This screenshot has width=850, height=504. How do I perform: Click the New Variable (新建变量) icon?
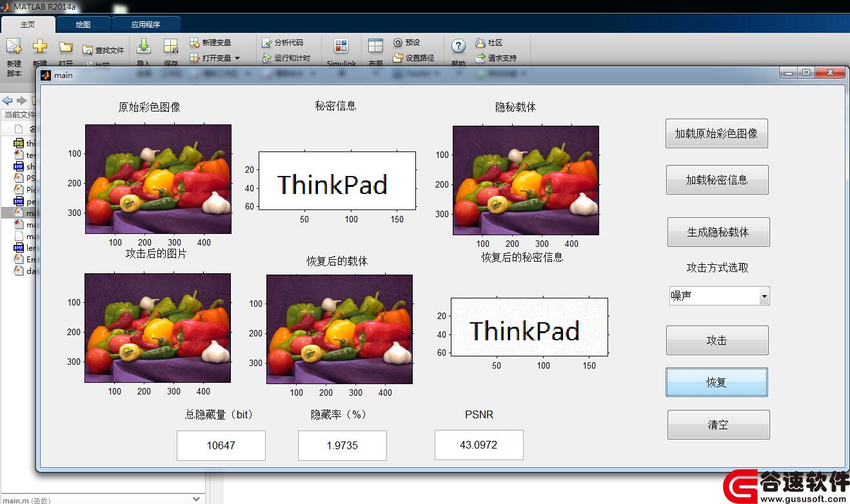(194, 43)
